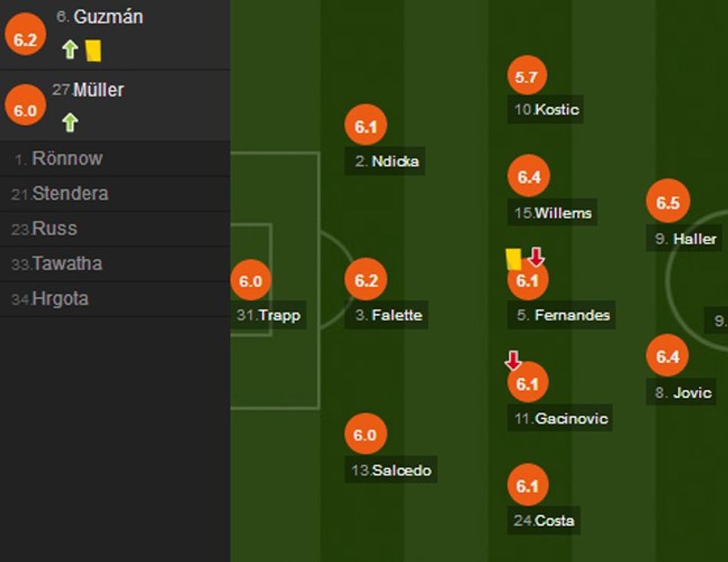This screenshot has height=562, width=728.
Task: Click Fernandes' red substituted-off arrow
Action: pyautogui.click(x=536, y=257)
